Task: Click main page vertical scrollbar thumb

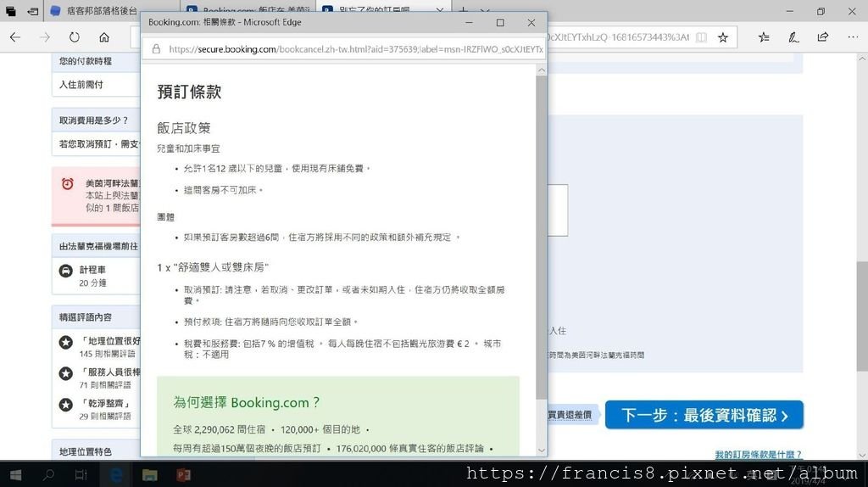Action: pyautogui.click(x=862, y=316)
